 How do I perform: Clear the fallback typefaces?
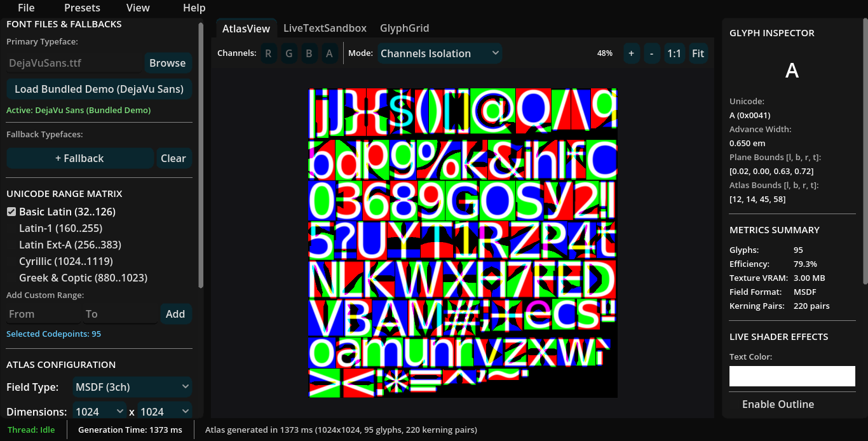pos(173,158)
